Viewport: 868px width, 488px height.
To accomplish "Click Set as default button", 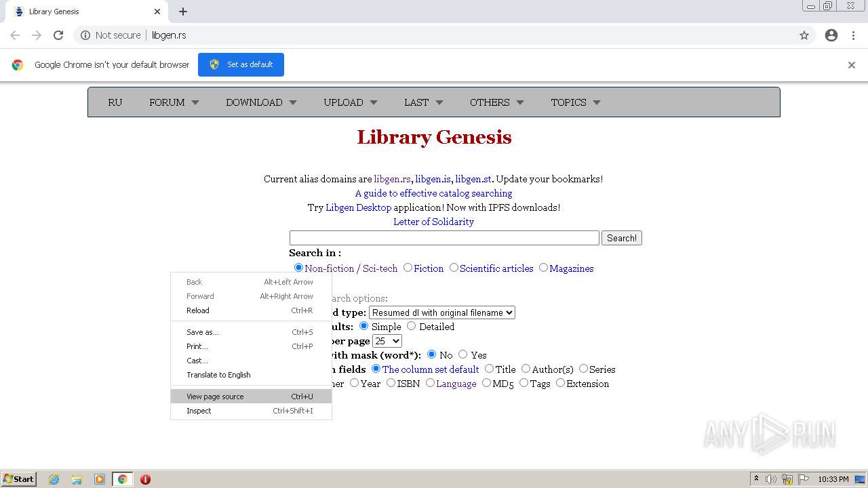I will click(241, 64).
